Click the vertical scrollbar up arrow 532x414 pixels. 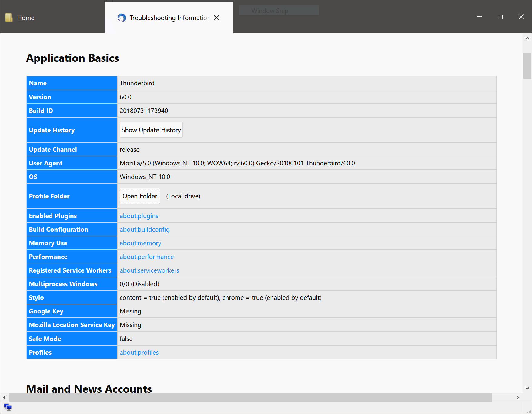[527, 38]
